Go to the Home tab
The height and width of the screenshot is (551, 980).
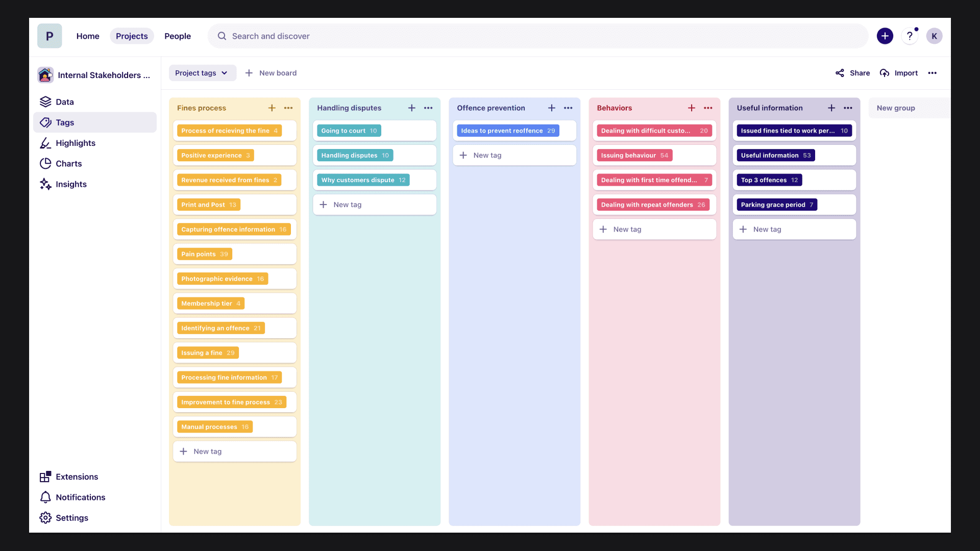click(88, 36)
